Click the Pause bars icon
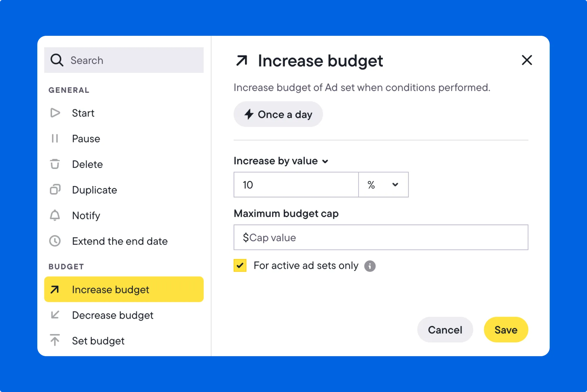This screenshot has width=587, height=392. [x=55, y=138]
